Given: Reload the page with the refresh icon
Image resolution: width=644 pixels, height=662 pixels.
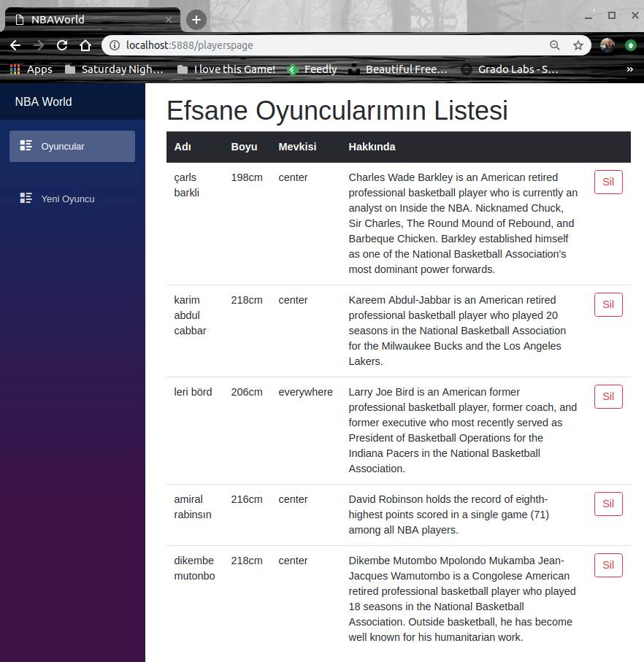Looking at the screenshot, I should click(x=62, y=45).
